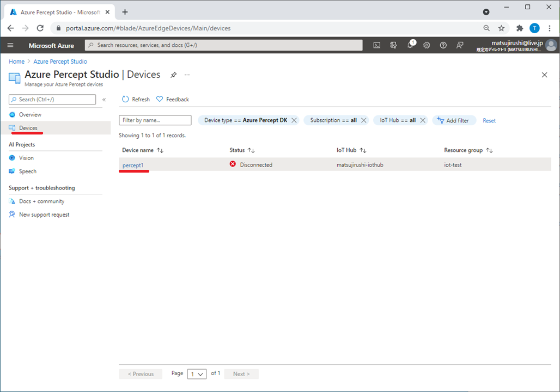The image size is (560, 392).
Task: Click the browser zoom magnifier icon
Action: click(486, 28)
